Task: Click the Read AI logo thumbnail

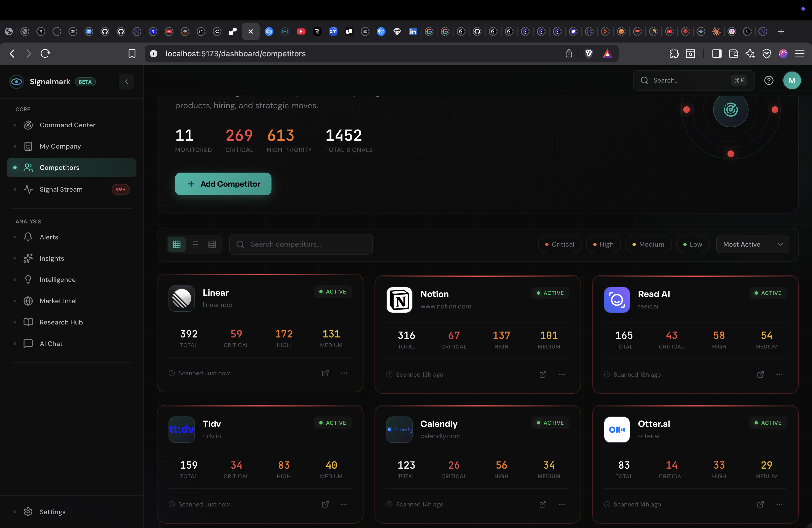Action: (x=617, y=300)
